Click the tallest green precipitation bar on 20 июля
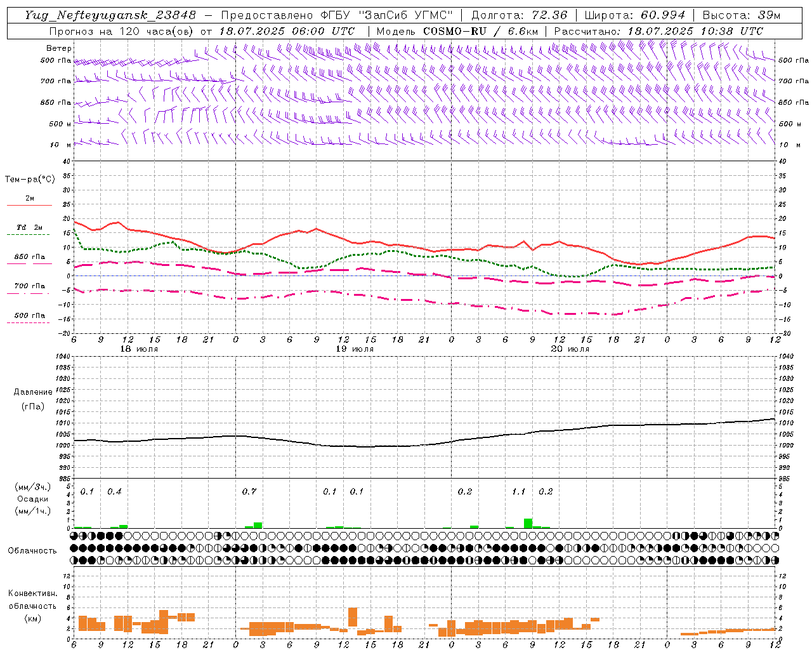The image size is (812, 650). point(528,523)
